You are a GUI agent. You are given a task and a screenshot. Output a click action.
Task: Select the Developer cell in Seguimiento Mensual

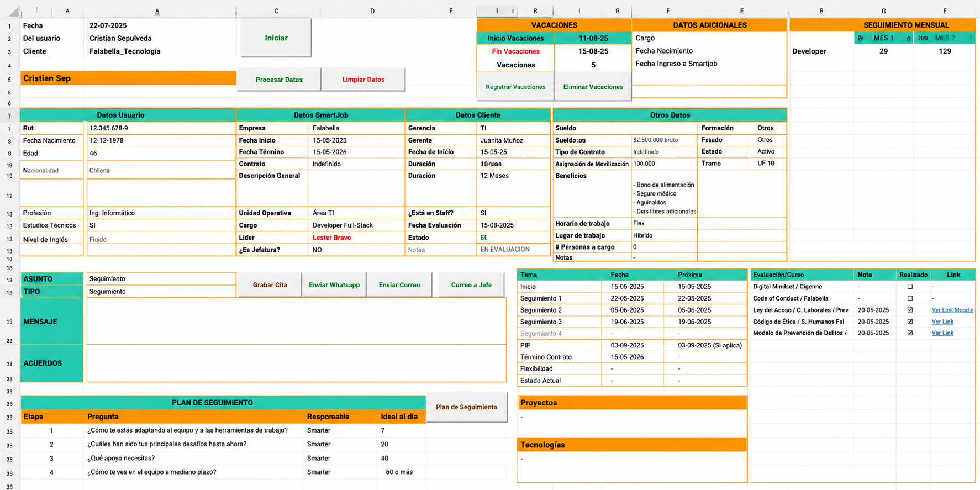tap(822, 51)
